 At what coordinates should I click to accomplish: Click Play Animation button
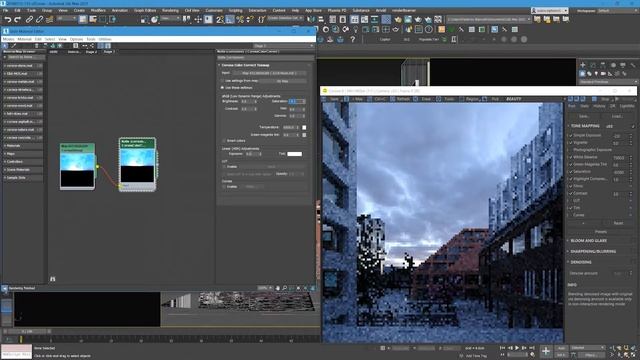517,348
